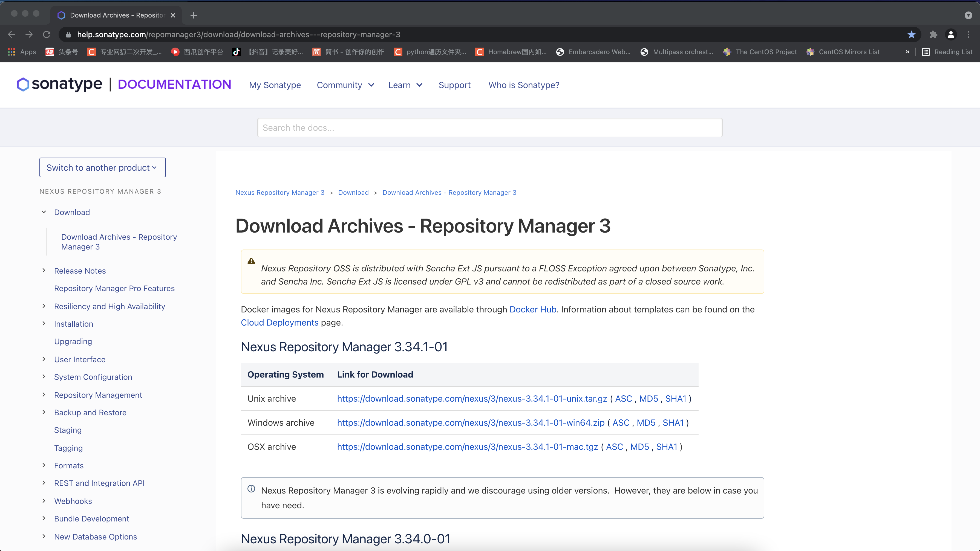Screen dimensions: 980x551
Task: Focus the Search the docs field
Action: 490,127
